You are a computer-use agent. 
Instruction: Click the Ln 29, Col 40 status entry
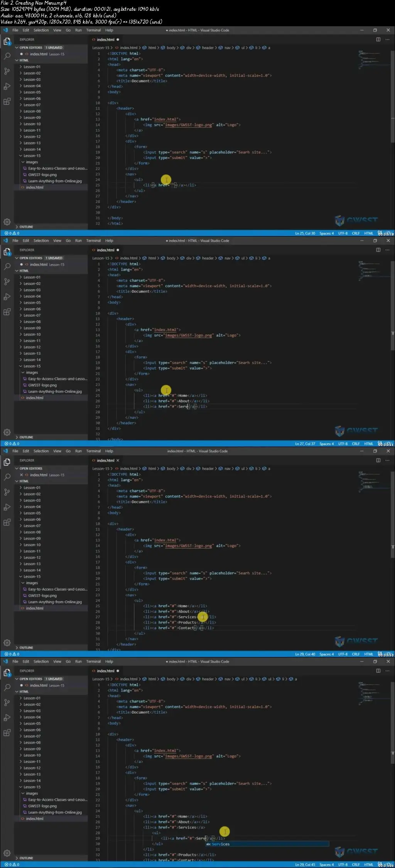pyautogui.click(x=305, y=654)
